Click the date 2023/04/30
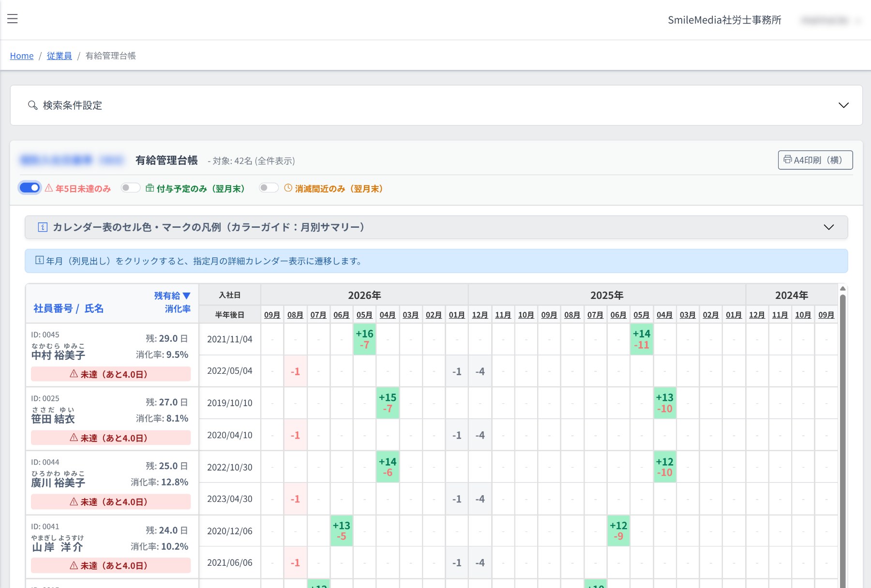The height and width of the screenshot is (588, 871). [230, 499]
